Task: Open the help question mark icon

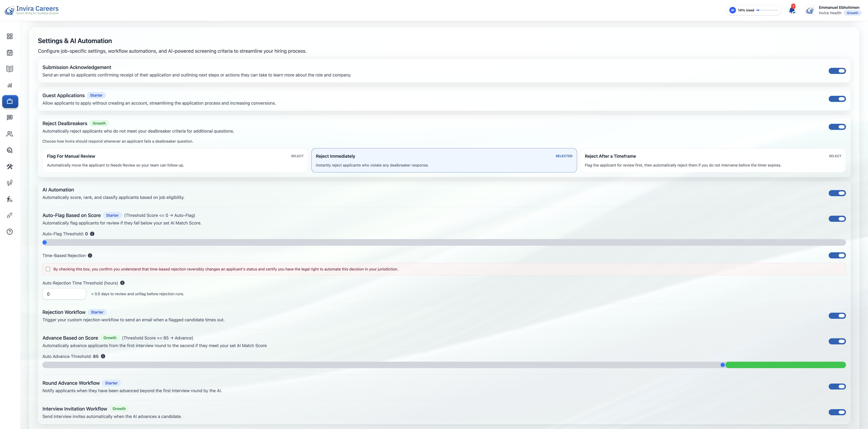Action: pyautogui.click(x=10, y=232)
